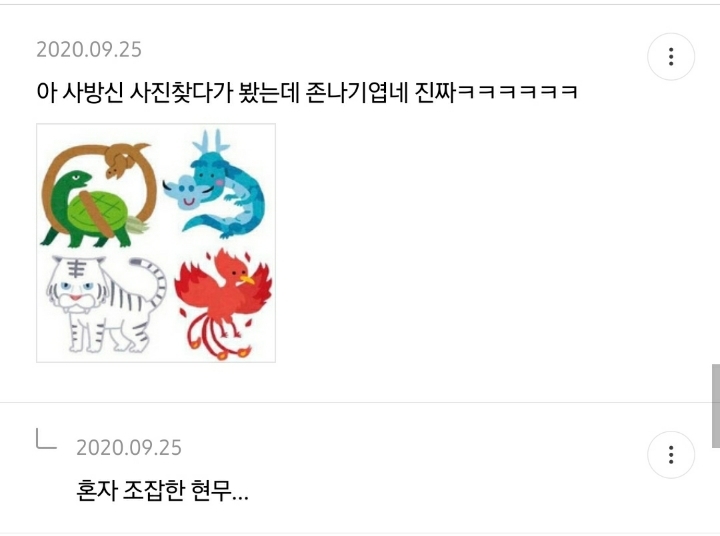Open the three-dot menu on the first comment
The height and width of the screenshot is (536, 720).
(671, 56)
